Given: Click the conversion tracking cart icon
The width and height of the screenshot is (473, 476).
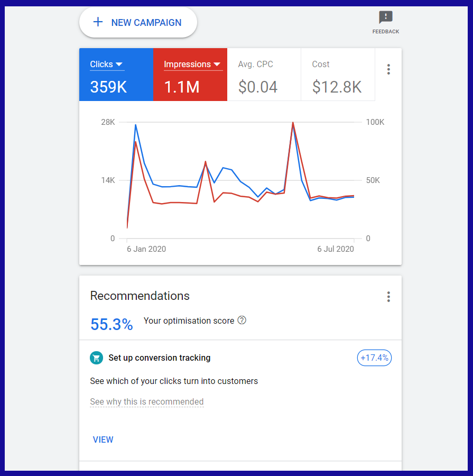Looking at the screenshot, I should pos(96,358).
